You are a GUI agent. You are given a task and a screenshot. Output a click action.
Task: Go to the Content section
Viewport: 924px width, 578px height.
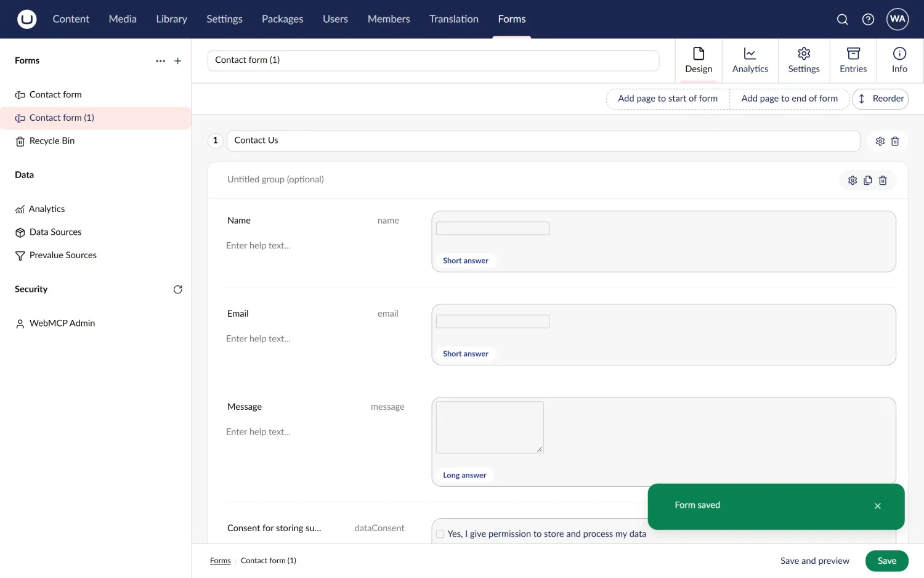71,19
